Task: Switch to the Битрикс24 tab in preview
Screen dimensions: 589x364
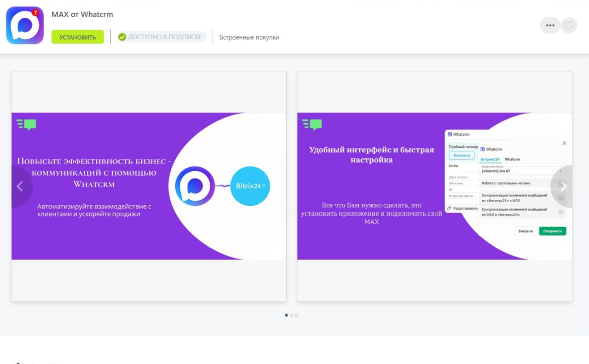Action: (x=490, y=159)
